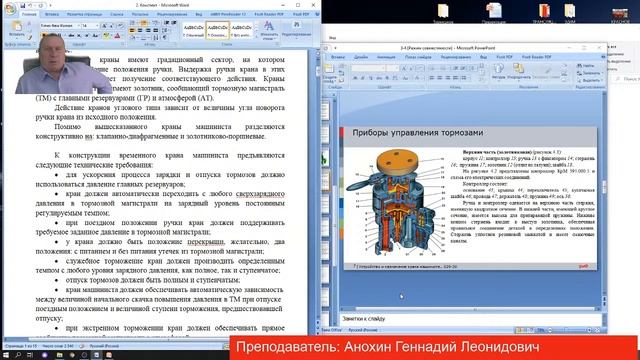
Task: Apply superscript in the Word ribbon
Action: tap(87, 36)
